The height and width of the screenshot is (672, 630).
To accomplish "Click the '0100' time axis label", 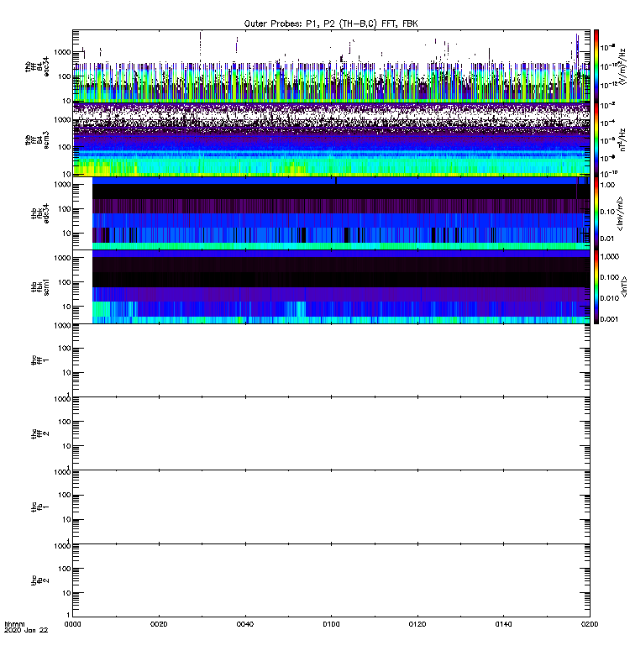I will click(331, 624).
